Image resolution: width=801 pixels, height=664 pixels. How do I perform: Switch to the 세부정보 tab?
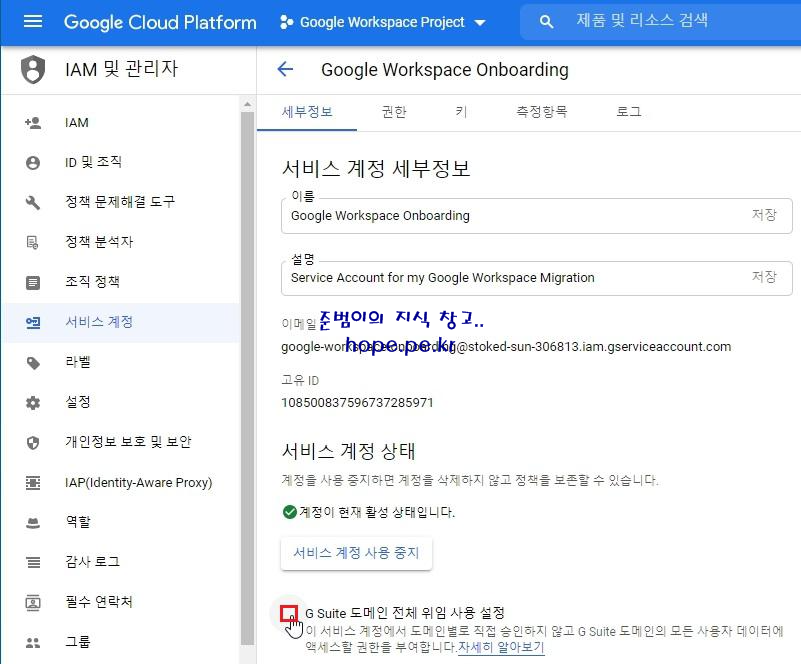coord(307,112)
